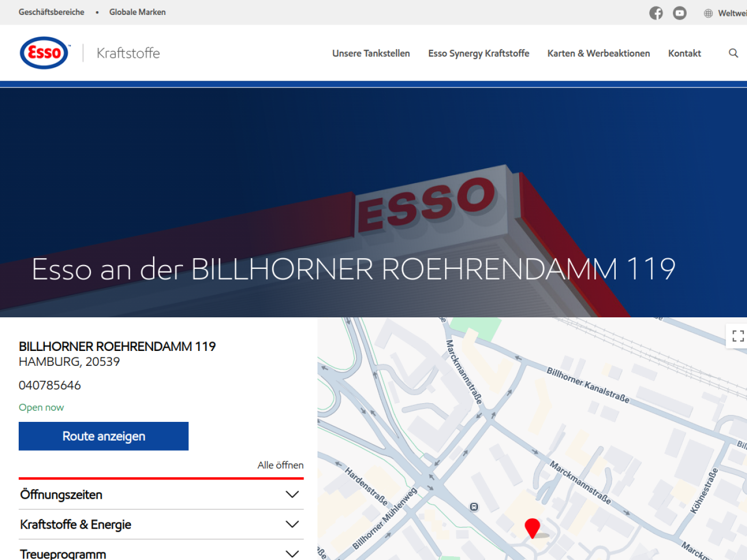Expand the Öffnungszeiten section chevron
747x560 pixels.
pyautogui.click(x=292, y=494)
